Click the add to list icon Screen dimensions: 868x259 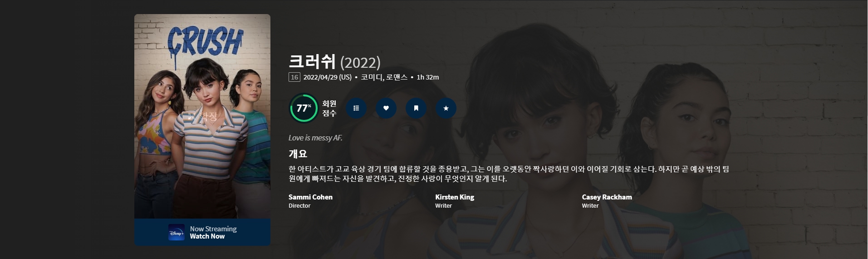click(x=356, y=108)
